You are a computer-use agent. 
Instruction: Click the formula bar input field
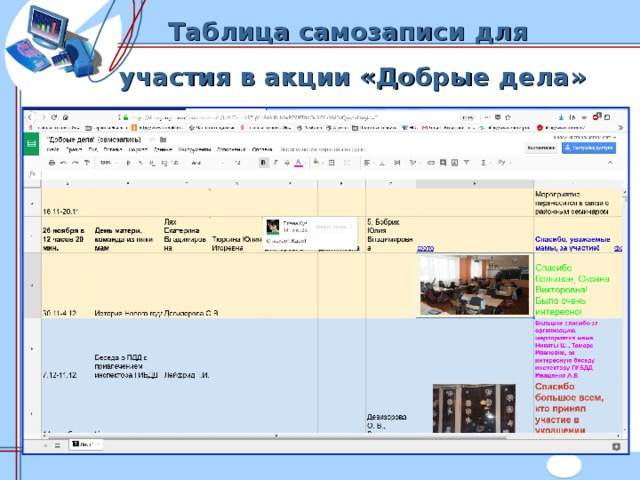click(x=333, y=174)
